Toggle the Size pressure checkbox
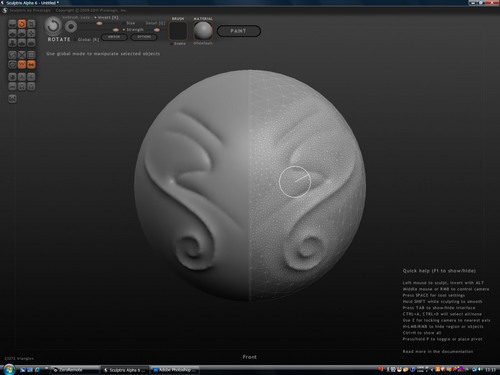 coord(128,23)
